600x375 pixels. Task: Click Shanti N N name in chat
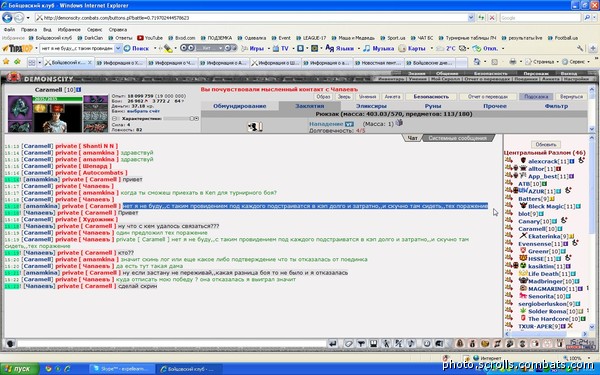click(98, 146)
